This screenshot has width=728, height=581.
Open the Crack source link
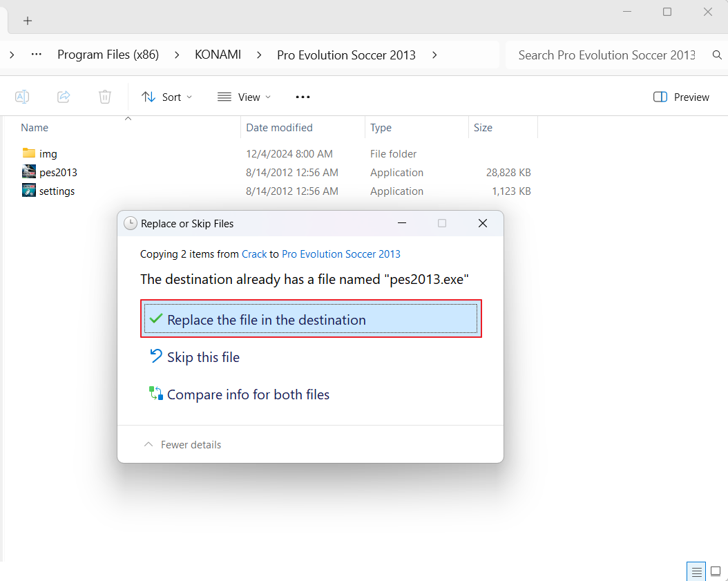(x=254, y=254)
